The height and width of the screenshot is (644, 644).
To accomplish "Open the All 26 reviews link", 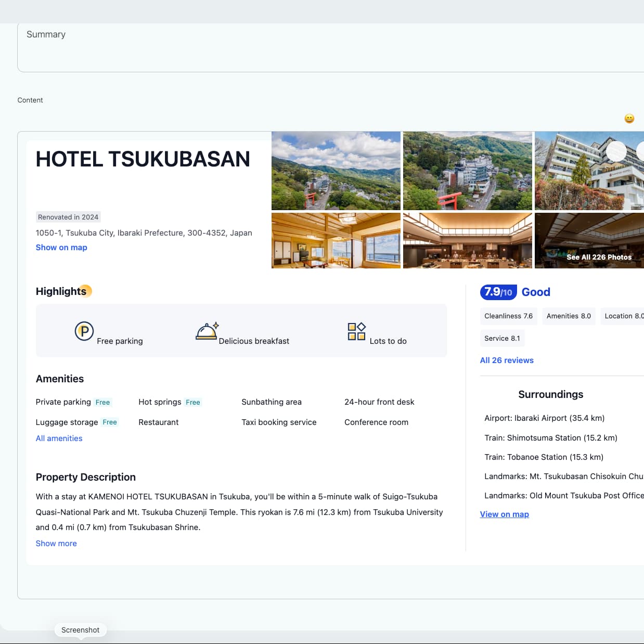I will click(x=506, y=360).
